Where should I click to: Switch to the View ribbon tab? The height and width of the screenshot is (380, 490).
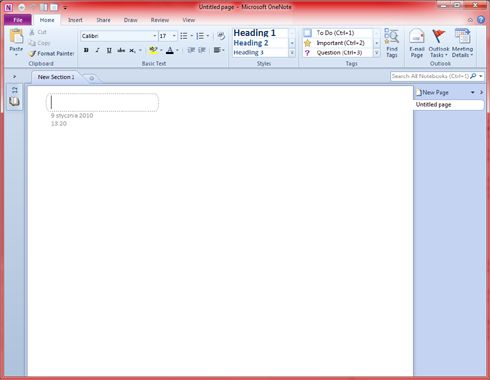coord(188,20)
